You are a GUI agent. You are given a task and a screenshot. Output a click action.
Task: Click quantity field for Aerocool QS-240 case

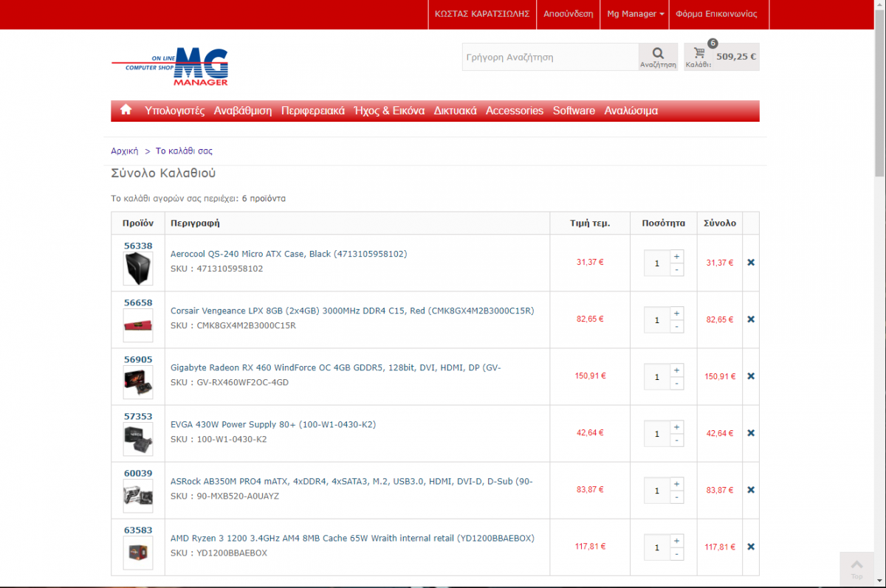[656, 263]
